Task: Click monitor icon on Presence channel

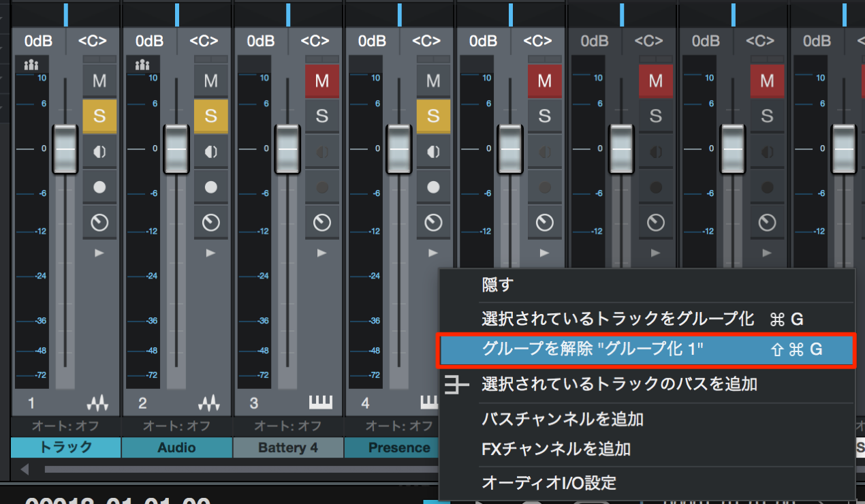Action: tap(433, 151)
